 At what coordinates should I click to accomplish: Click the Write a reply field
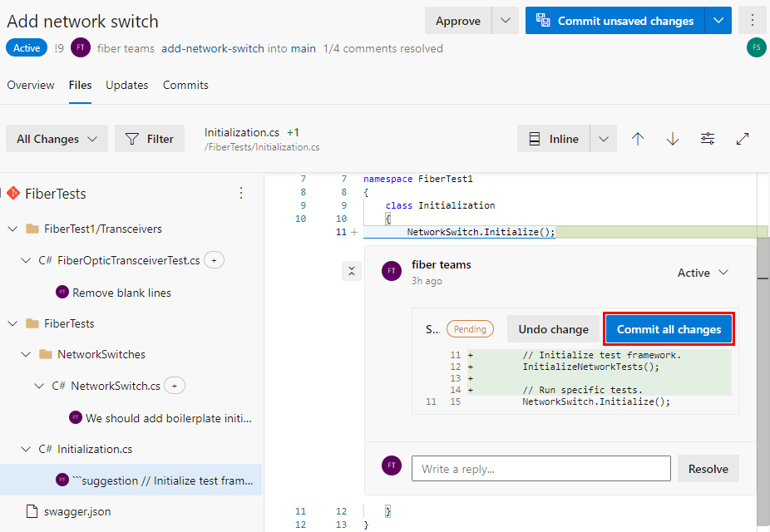[x=540, y=468]
